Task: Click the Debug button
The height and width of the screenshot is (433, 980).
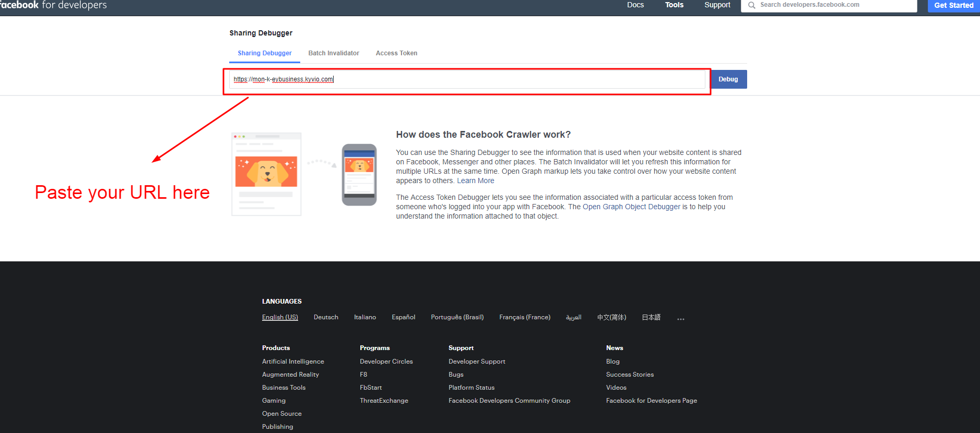Action: coord(728,79)
